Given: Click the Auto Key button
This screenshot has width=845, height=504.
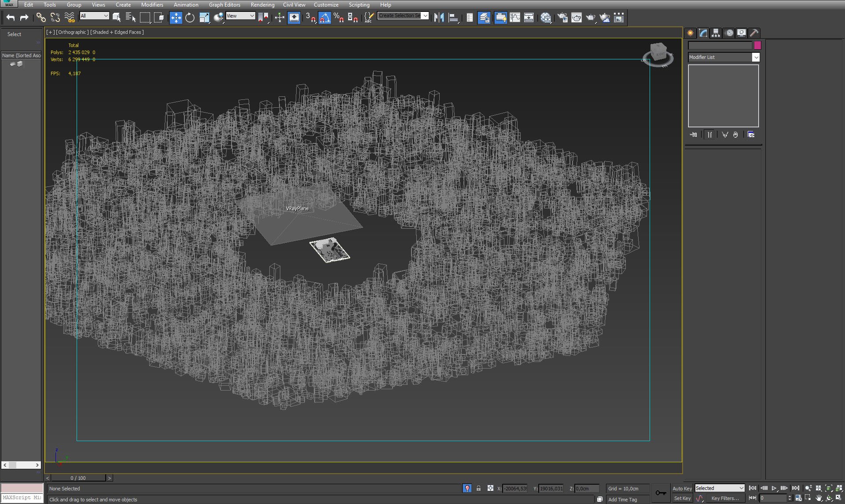Looking at the screenshot, I should [682, 489].
